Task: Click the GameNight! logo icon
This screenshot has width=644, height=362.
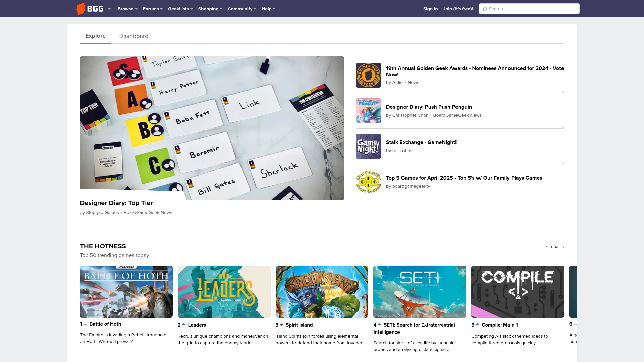Action: coord(368,146)
